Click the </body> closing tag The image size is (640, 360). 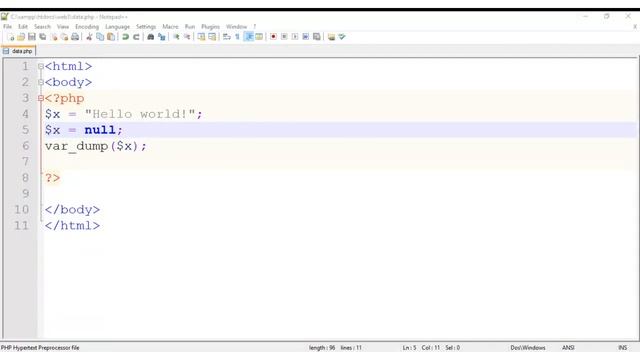pyautogui.click(x=72, y=209)
